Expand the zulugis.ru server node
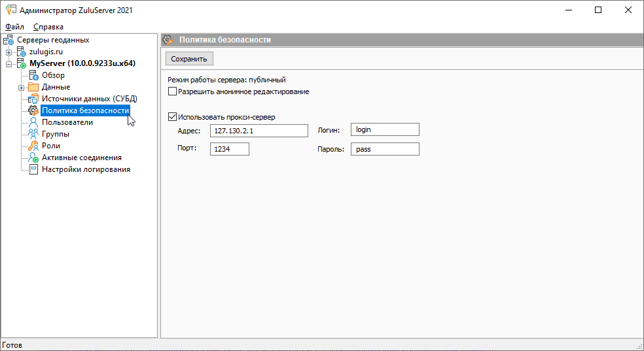Screen dimensions: 644x351 click(9, 52)
